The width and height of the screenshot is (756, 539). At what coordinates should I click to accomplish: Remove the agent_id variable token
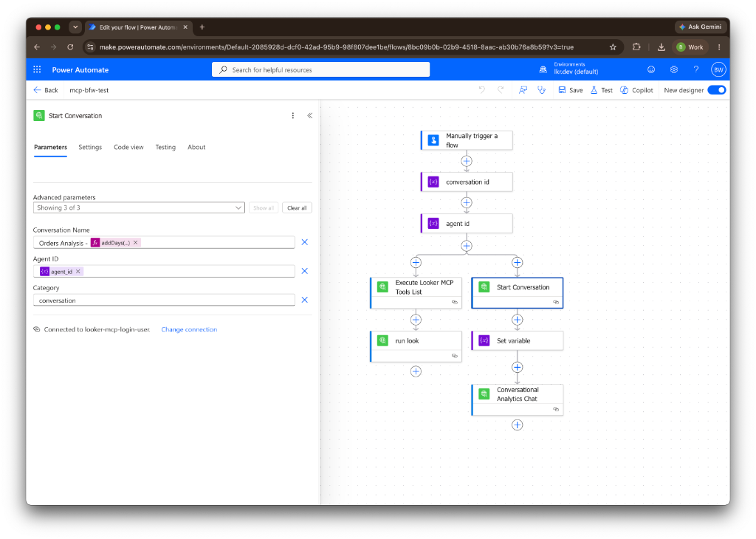(78, 272)
